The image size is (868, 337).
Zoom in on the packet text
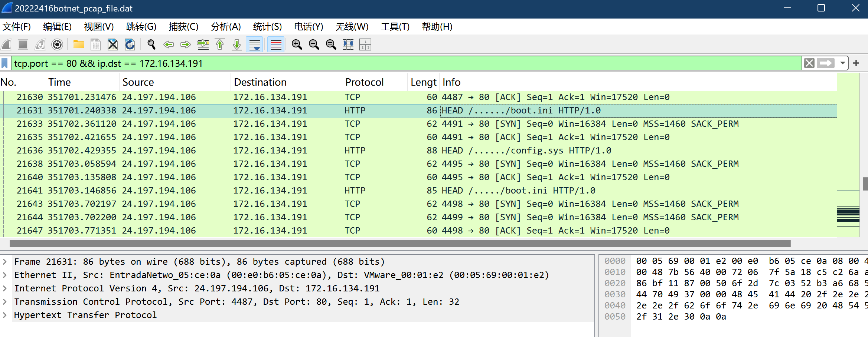point(297,45)
